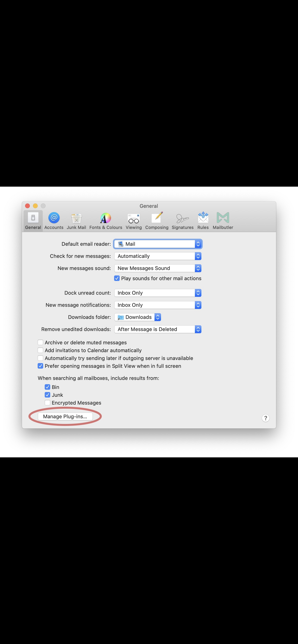298x644 pixels.
Task: Open the New message notifications dropdown
Action: click(x=158, y=305)
